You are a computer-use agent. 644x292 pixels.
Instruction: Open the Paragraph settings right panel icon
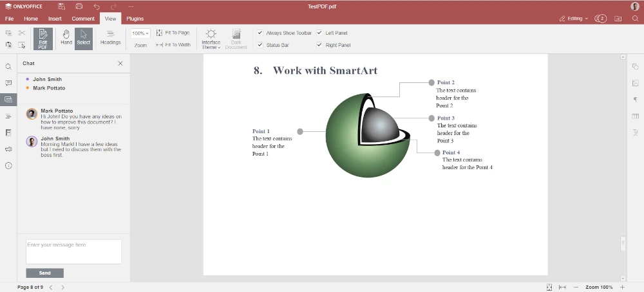pos(636,99)
